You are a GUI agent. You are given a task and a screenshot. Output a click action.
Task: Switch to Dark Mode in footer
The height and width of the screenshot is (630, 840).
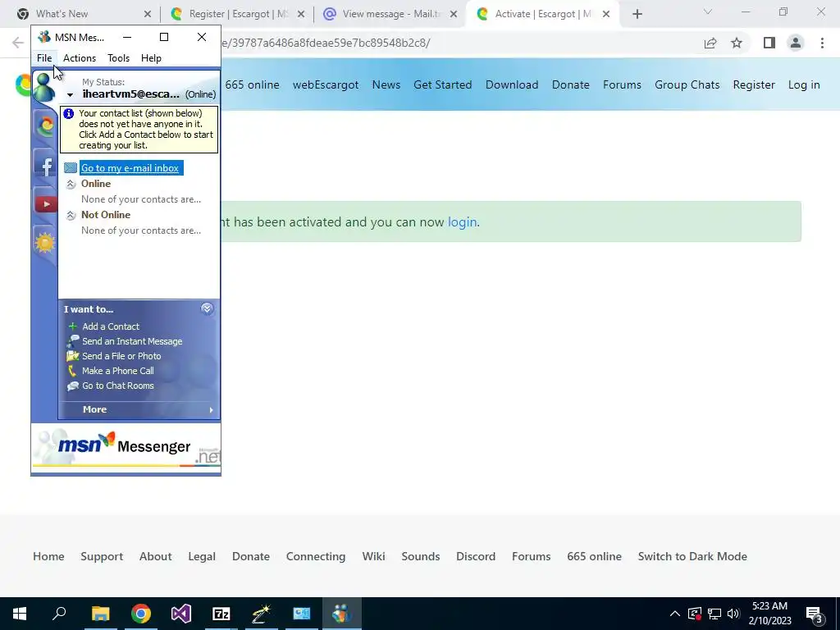[x=692, y=556]
